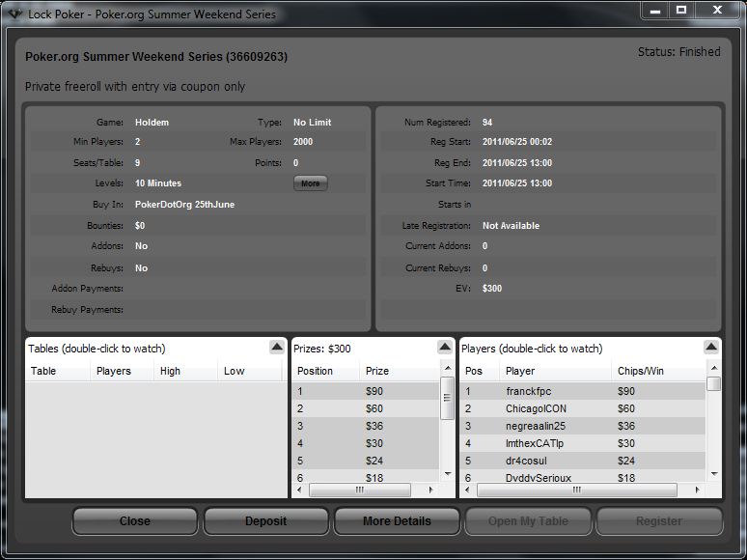The image size is (747, 560).
Task: Click the EV value $300
Action: (491, 289)
